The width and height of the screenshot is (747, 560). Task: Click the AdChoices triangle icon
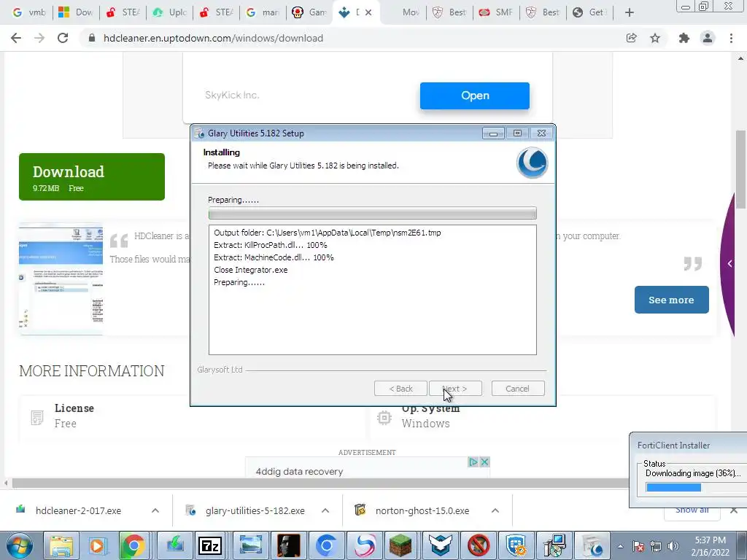click(473, 462)
